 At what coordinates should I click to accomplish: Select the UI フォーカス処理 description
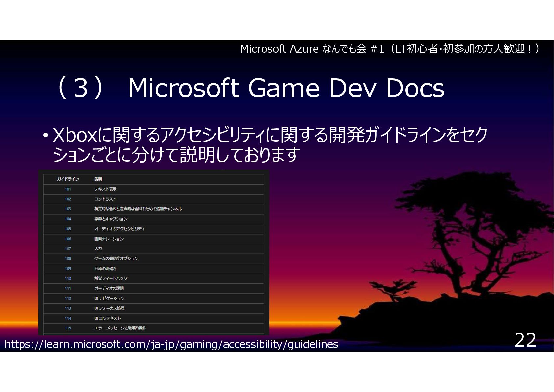(109, 308)
